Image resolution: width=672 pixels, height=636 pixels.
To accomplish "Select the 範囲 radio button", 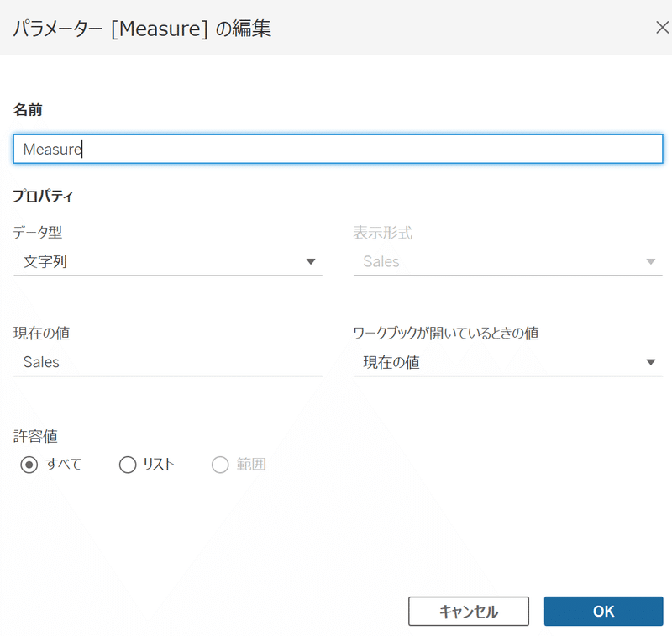I will tap(220, 465).
